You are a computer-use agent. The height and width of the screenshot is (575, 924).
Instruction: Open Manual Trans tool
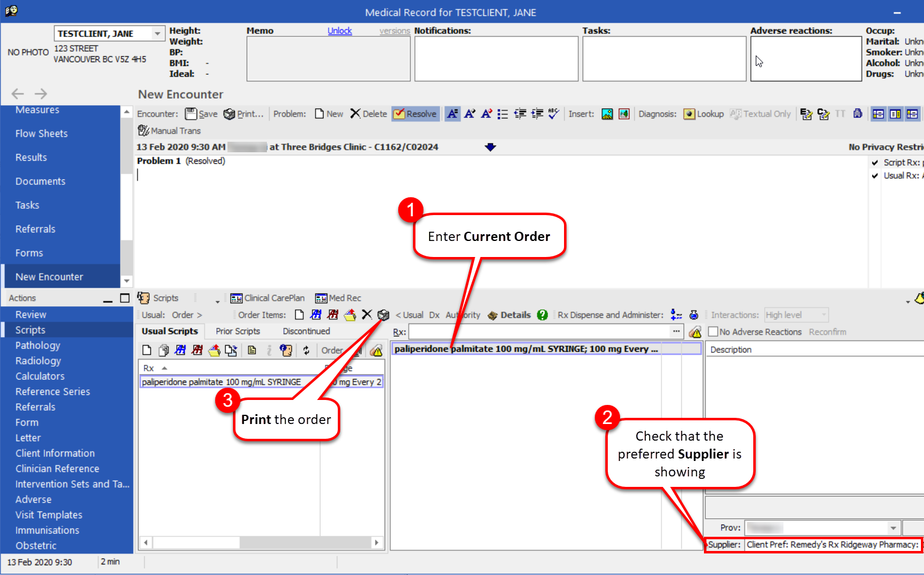tap(170, 131)
